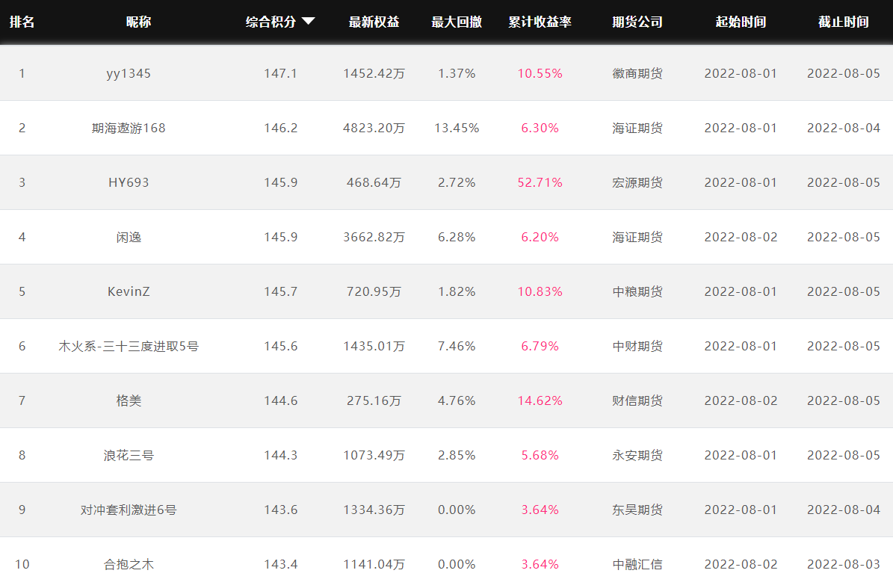This screenshot has width=893, height=588.
Task: Click return rate 10.55%
Action: click(x=540, y=73)
